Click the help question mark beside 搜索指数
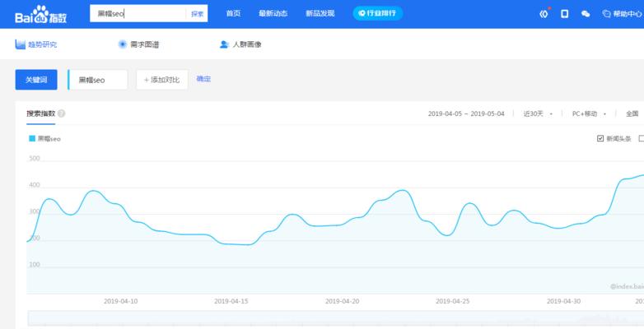Viewport: 644px width, 329px height. (x=61, y=114)
